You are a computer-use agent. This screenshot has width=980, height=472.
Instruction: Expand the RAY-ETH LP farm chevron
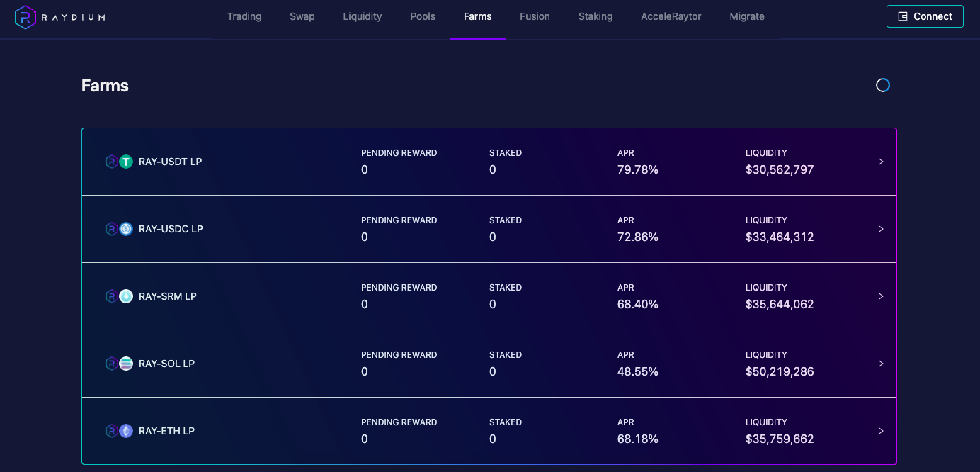tap(881, 431)
